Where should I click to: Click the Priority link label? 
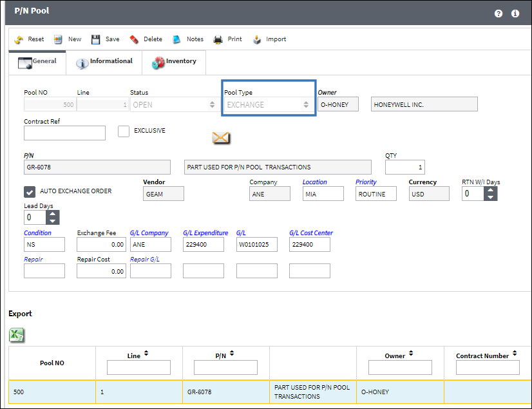pos(366,182)
